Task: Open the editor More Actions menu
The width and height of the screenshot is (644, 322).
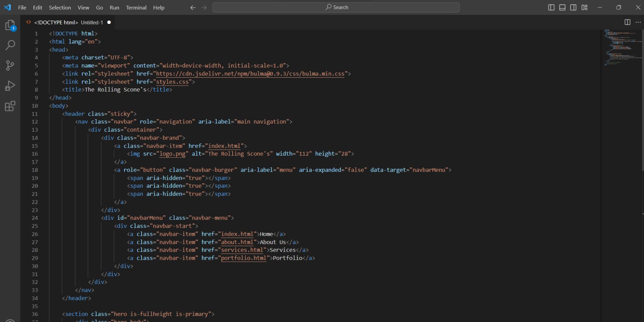Action: click(x=638, y=22)
